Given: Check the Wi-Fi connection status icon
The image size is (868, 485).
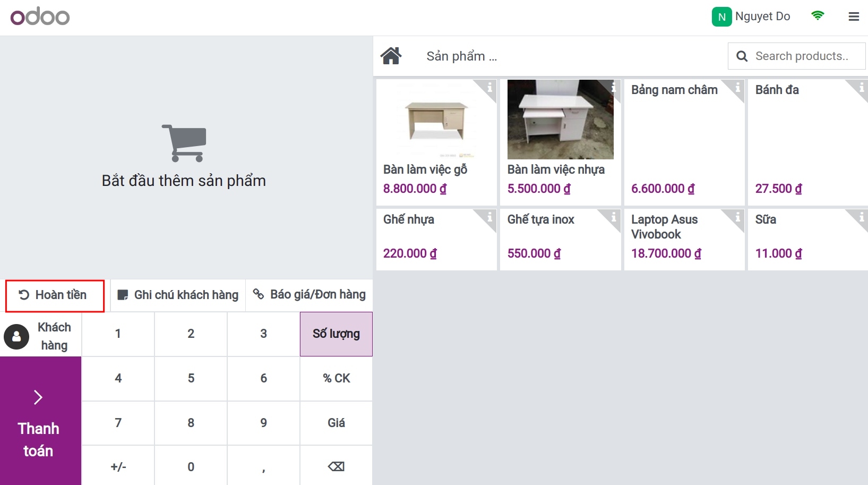Looking at the screenshot, I should tap(818, 16).
